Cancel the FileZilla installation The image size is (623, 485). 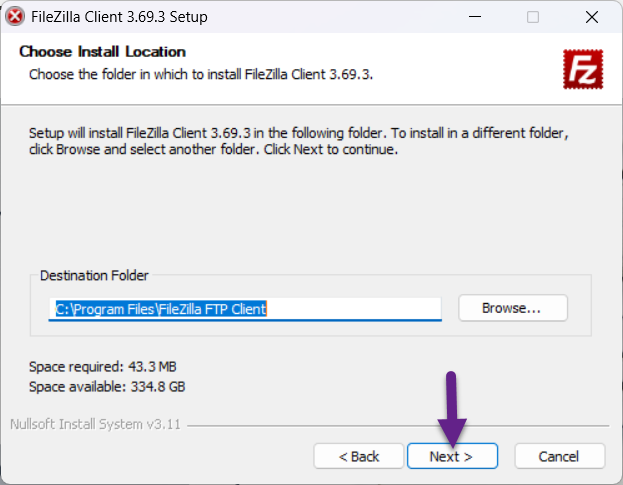pos(559,456)
